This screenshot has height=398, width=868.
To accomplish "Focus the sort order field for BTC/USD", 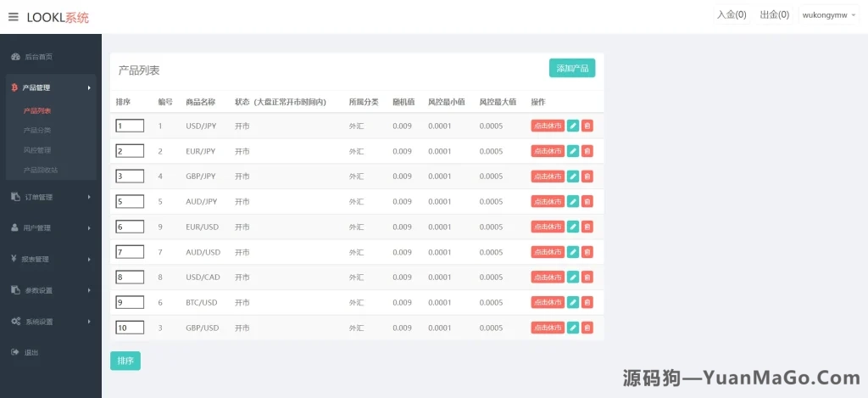I will coord(130,302).
